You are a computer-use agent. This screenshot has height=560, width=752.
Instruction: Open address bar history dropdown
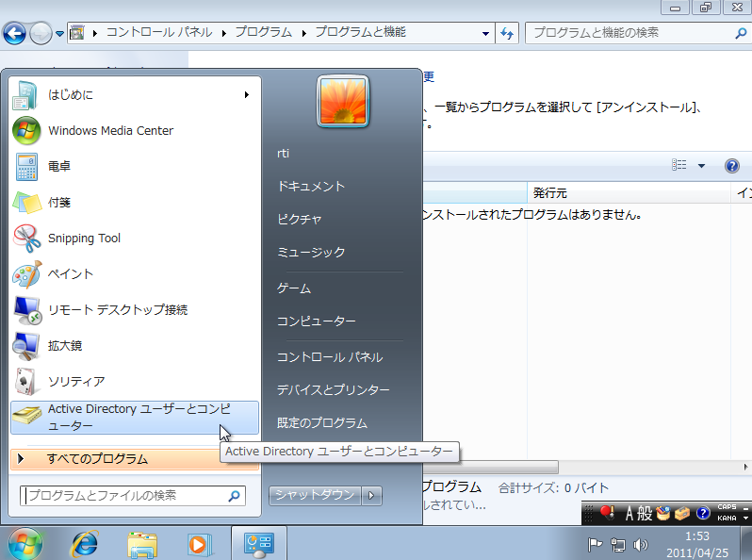[485, 34]
